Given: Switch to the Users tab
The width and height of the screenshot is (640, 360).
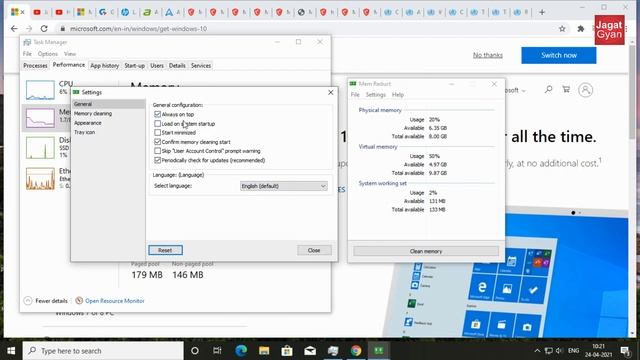Looking at the screenshot, I should (x=157, y=66).
